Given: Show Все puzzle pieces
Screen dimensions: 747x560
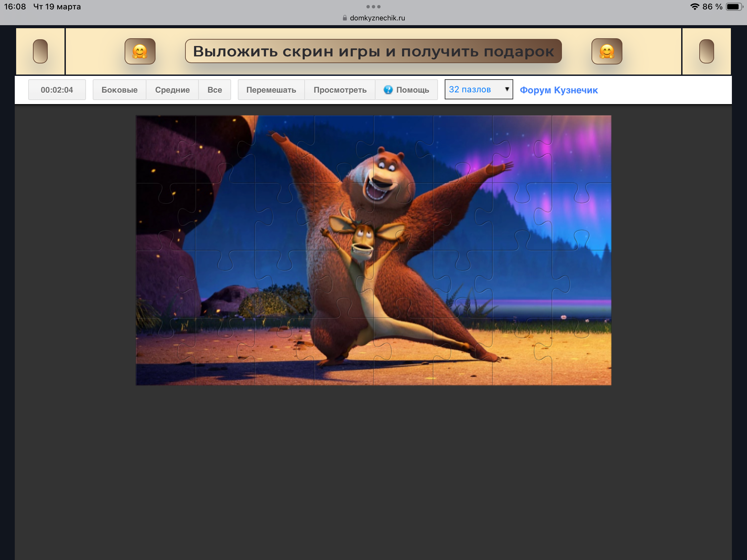Looking at the screenshot, I should [x=214, y=90].
